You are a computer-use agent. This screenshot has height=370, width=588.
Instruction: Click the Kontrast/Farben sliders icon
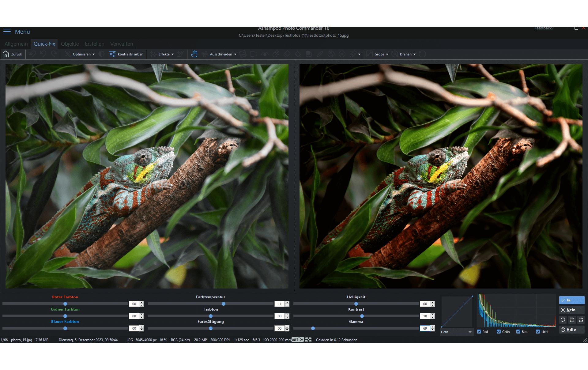tap(112, 54)
